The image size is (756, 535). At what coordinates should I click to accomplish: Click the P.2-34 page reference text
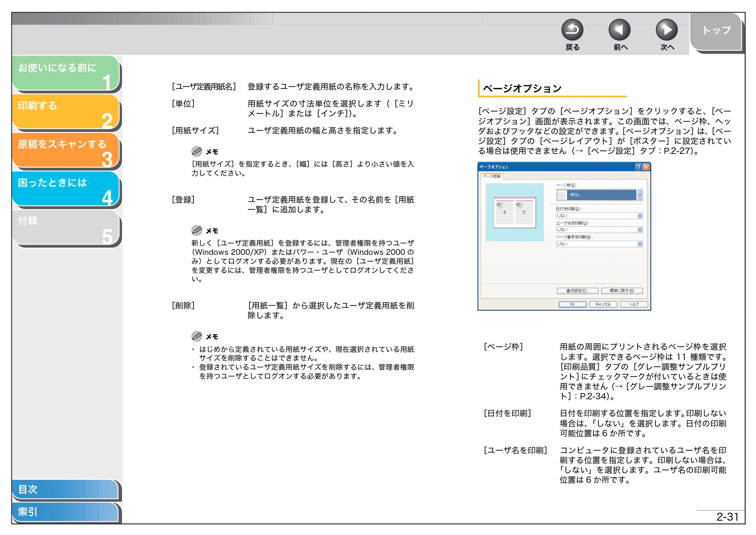tap(592, 396)
